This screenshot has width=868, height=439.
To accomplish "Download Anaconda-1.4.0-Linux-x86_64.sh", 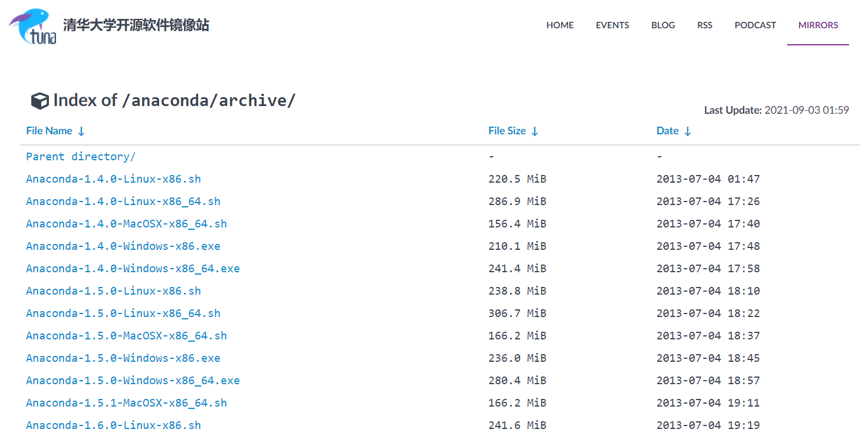I will 123,201.
